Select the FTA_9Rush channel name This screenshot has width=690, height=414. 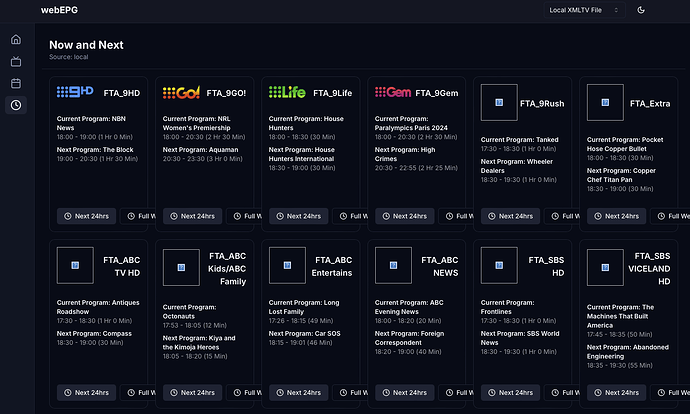(x=542, y=103)
